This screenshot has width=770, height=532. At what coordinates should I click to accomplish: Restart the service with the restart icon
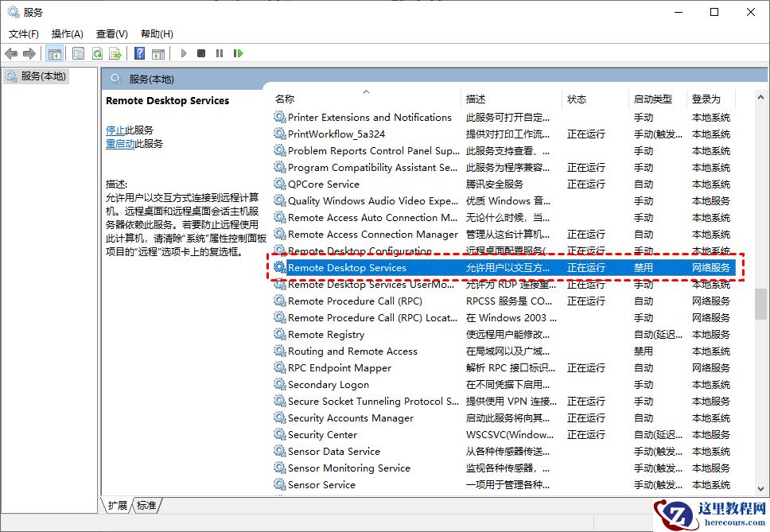tap(239, 53)
